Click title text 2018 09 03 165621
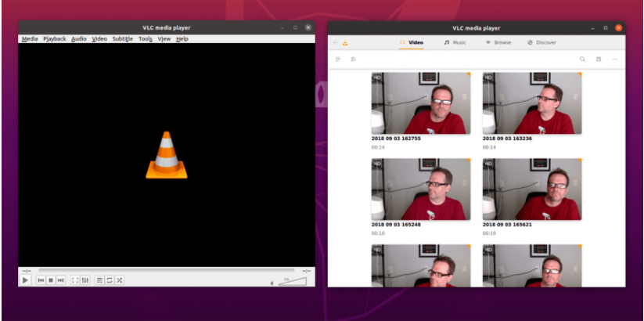 pyautogui.click(x=507, y=225)
